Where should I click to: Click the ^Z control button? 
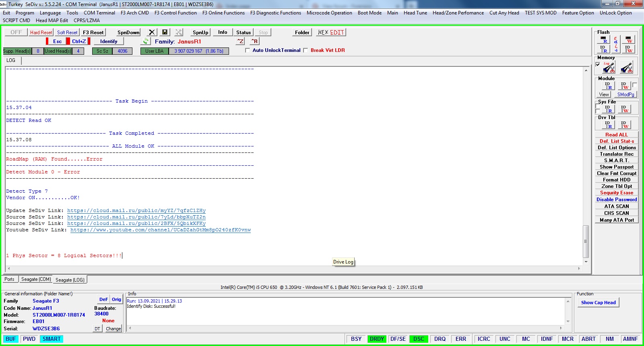(240, 41)
